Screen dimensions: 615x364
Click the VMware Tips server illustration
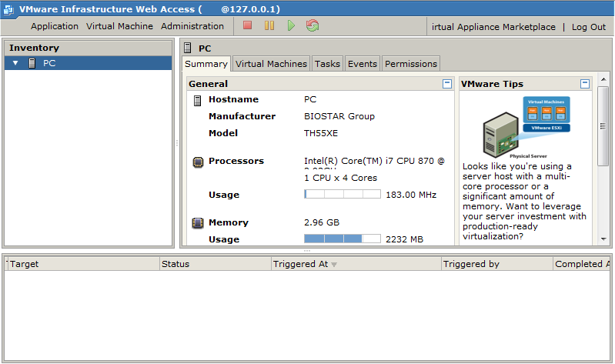pyautogui.click(x=526, y=126)
